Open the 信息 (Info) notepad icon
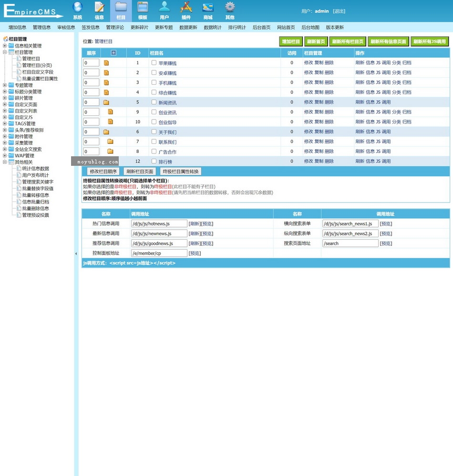This screenshot has height=476, width=453. point(99,8)
